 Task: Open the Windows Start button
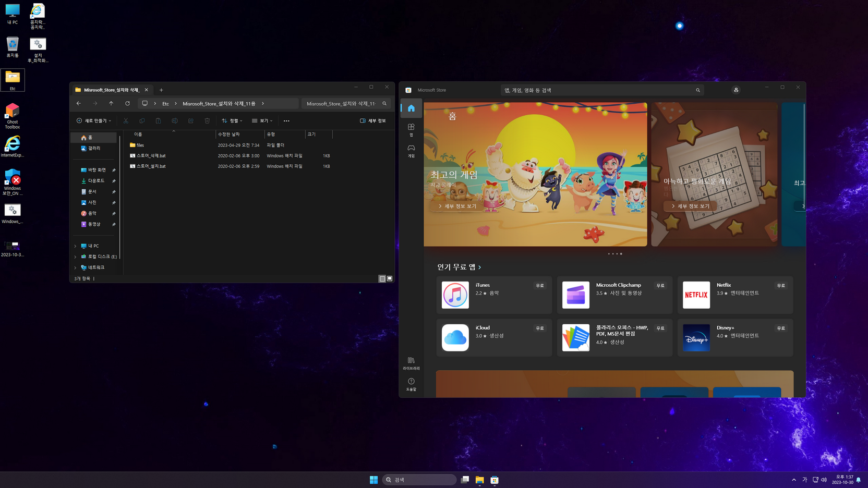[x=373, y=480]
